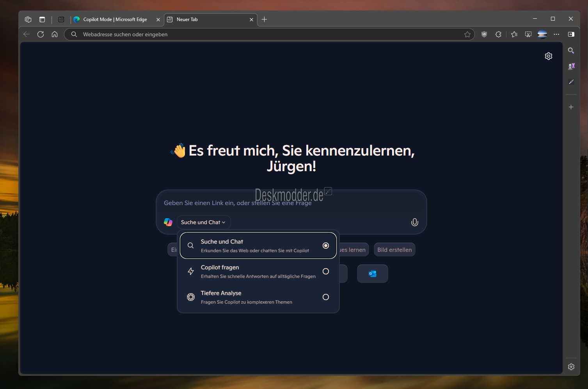Collapse the Suche und Chat mode dropdown
588x389 pixels.
[x=204, y=222]
